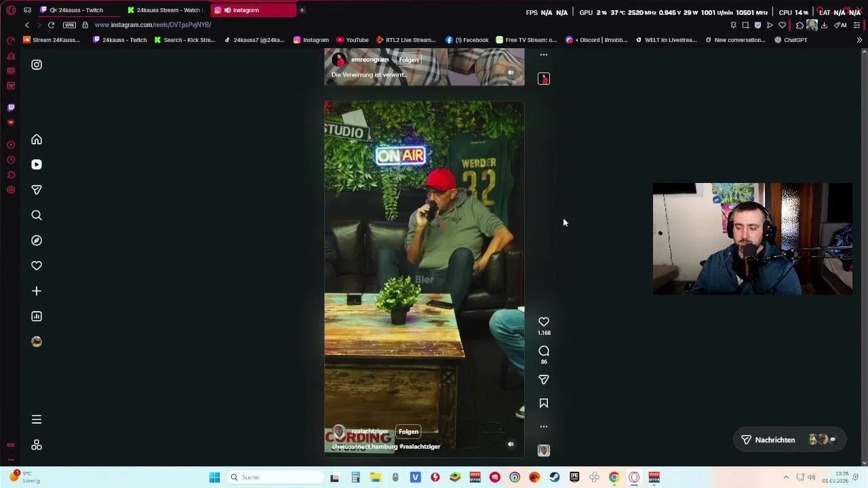Open Instagram home feed from sidebar
The width and height of the screenshot is (868, 488).
point(37,140)
